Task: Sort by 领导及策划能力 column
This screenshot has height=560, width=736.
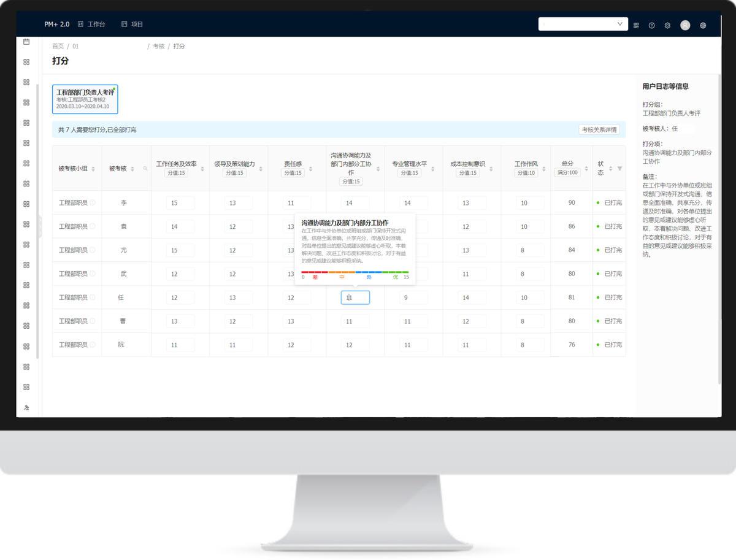Action: [261, 169]
